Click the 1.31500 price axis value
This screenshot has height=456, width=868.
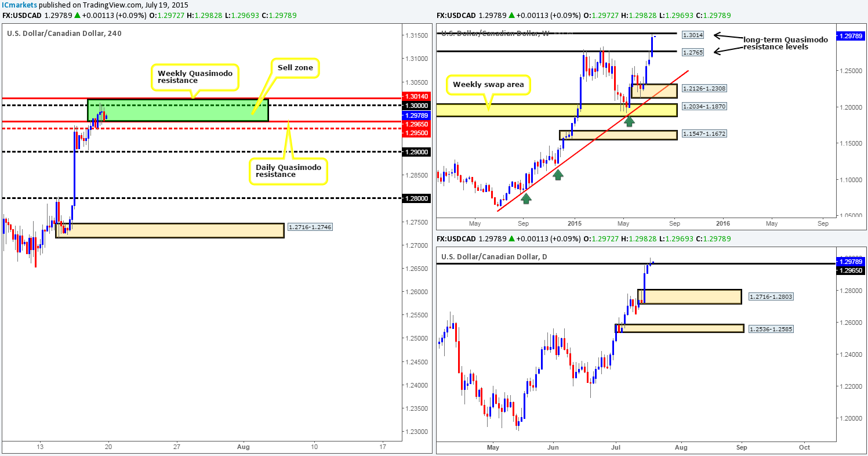[418, 35]
